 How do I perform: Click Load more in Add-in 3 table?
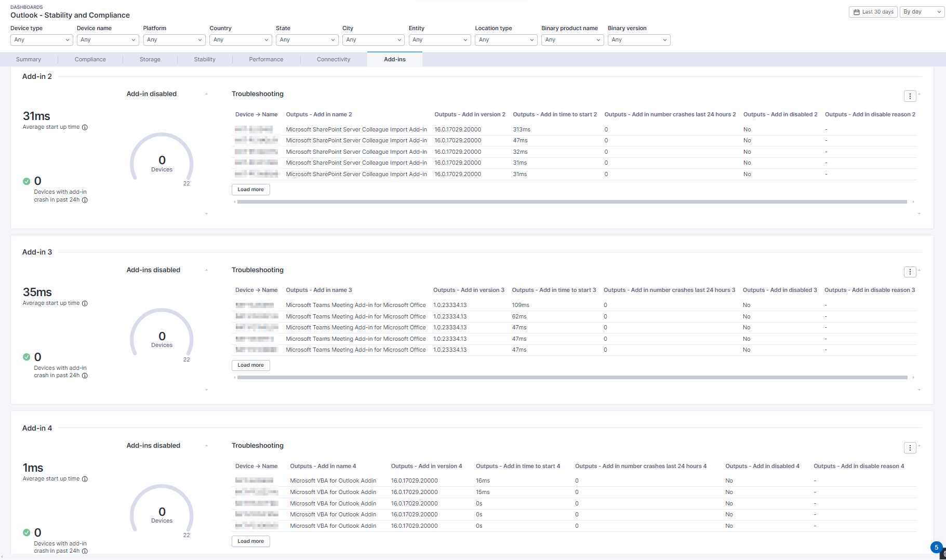click(x=251, y=365)
